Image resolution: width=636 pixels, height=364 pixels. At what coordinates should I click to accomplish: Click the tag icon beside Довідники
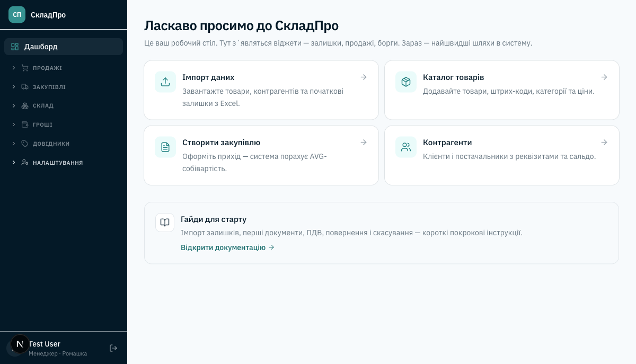(25, 144)
